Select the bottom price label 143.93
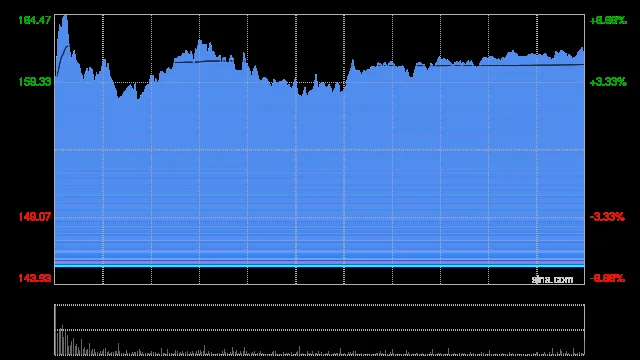Screen dimensions: 640x360 coord(35,278)
